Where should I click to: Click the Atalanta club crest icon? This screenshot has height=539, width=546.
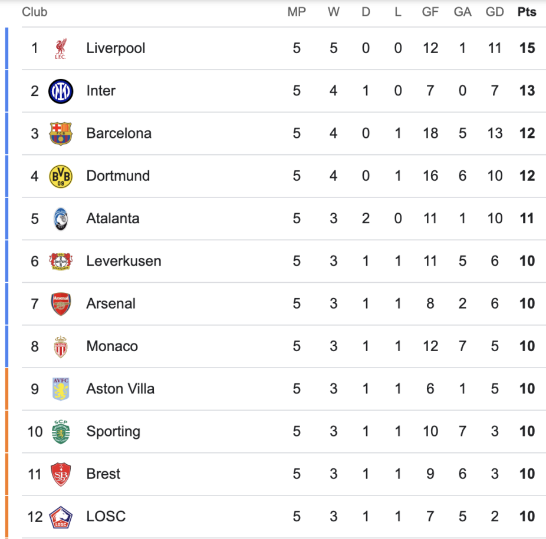(x=61, y=219)
